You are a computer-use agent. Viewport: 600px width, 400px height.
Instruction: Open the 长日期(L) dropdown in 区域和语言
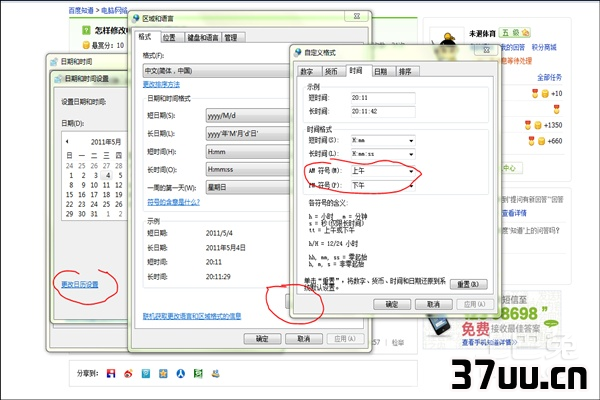pyautogui.click(x=248, y=134)
